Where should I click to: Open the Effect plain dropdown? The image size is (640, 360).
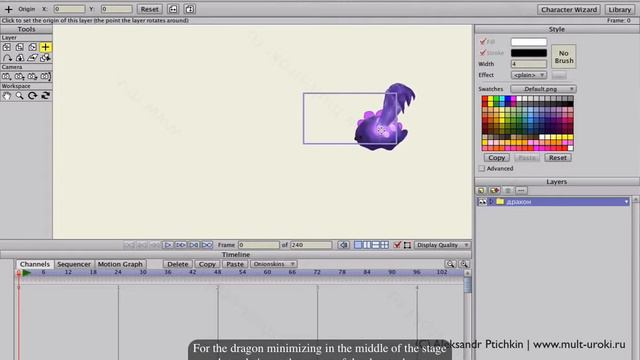pyautogui.click(x=529, y=75)
